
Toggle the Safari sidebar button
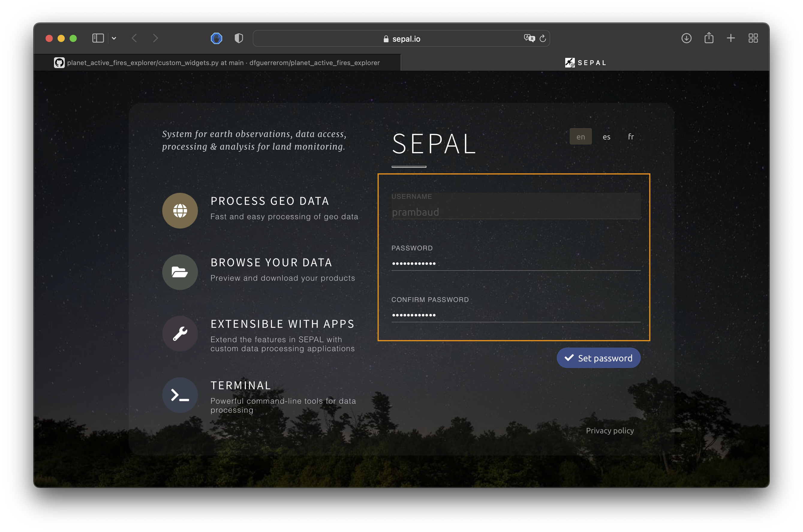coord(98,38)
